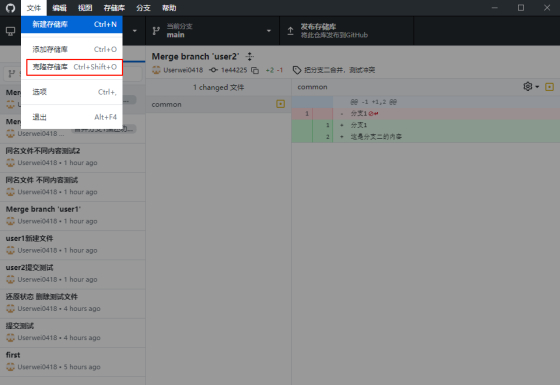This screenshot has height=385, width=560.
Task: Copy the commit SHA 1e44225
Action: [255, 70]
